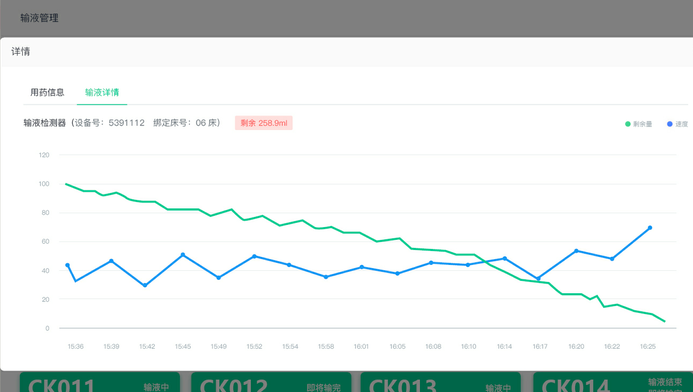This screenshot has width=693, height=392.
Task: Click the blue data point at 16:20
Action: tap(576, 251)
